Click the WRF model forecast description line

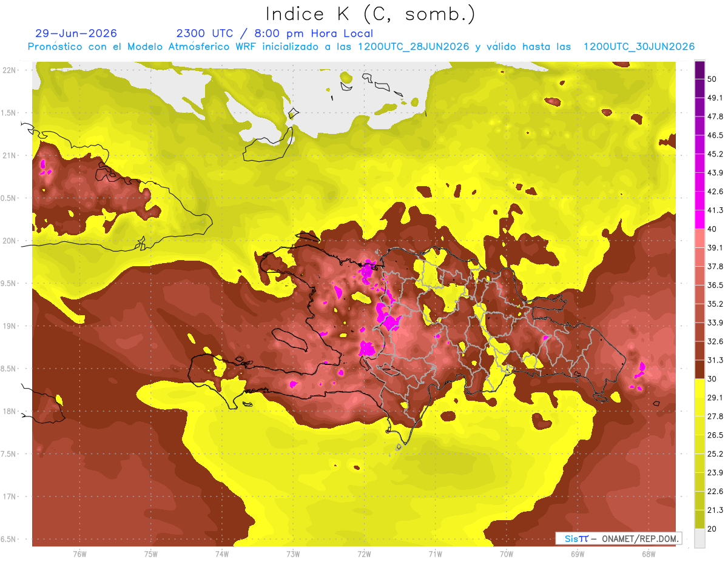coord(361,47)
